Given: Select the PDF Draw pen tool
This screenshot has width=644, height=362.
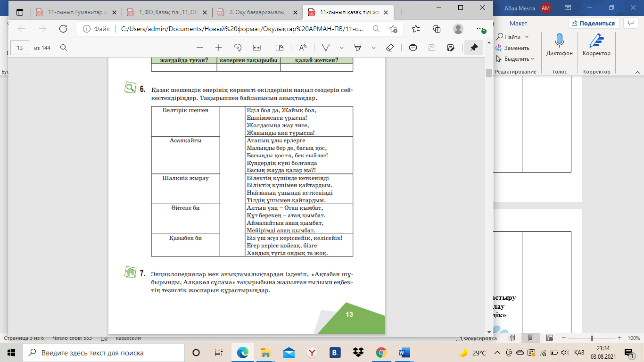Looking at the screenshot, I should (325, 48).
